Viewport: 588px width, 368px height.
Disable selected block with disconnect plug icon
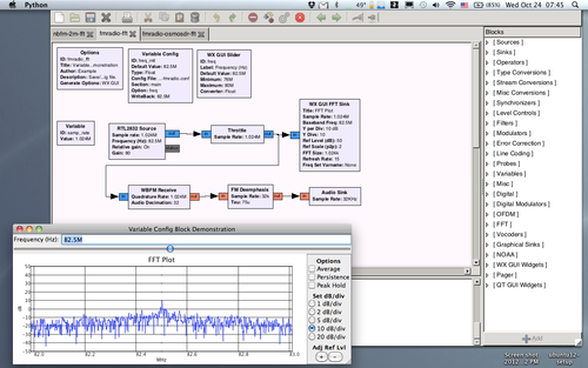tap(372, 18)
